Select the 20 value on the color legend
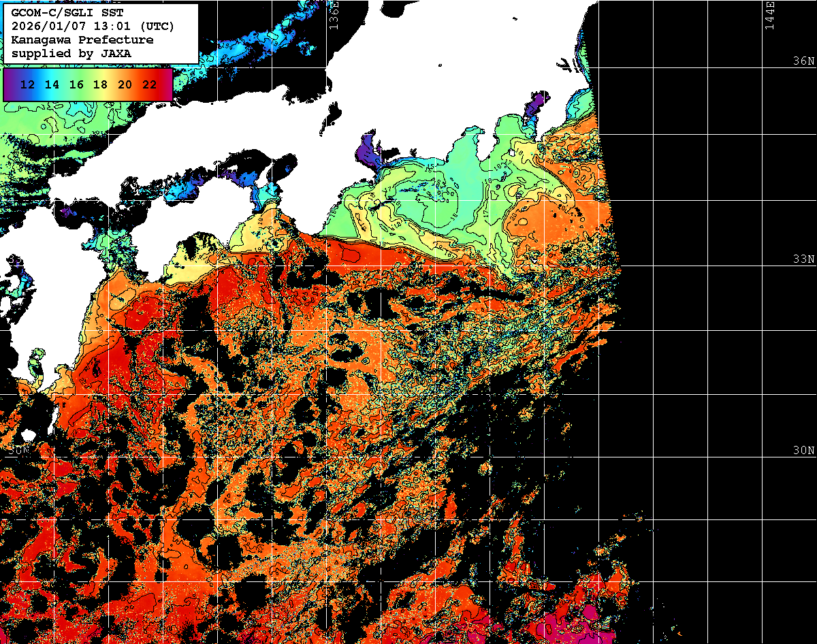 click(x=125, y=84)
